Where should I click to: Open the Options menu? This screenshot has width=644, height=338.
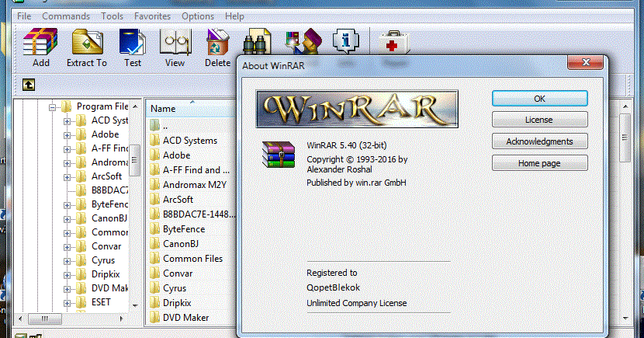pyautogui.click(x=198, y=16)
